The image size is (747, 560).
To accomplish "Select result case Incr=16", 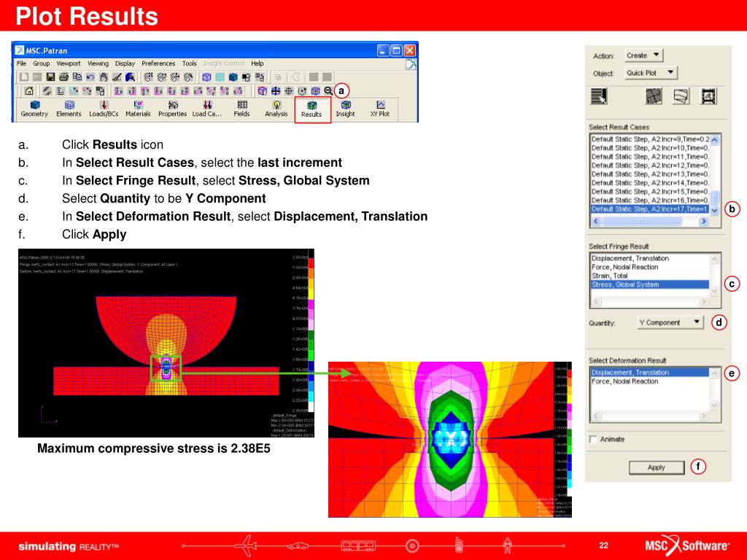I will click(x=650, y=201).
